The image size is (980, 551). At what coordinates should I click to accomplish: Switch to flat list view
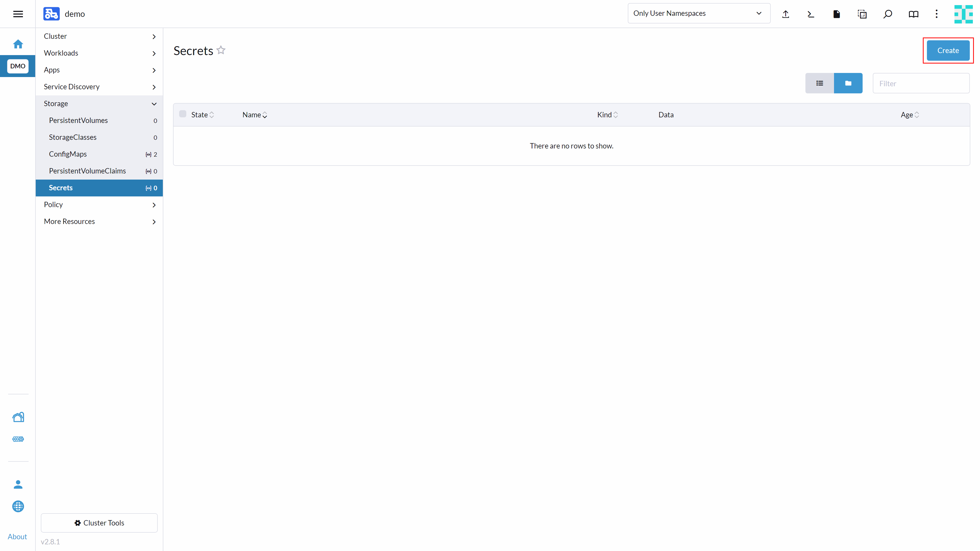click(x=819, y=83)
